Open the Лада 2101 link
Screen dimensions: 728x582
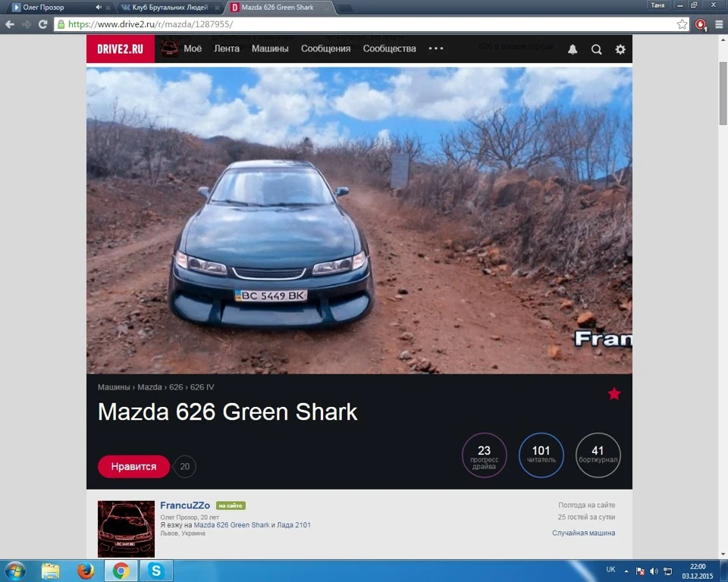[x=293, y=525]
